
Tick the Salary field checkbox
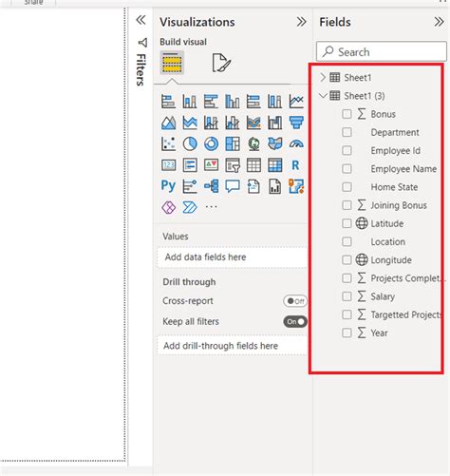coord(347,296)
